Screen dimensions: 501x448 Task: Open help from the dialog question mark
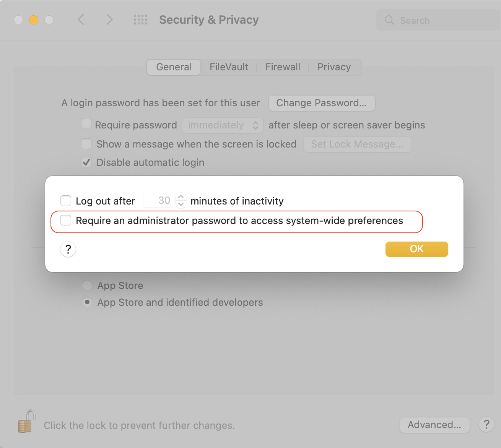[x=68, y=249]
